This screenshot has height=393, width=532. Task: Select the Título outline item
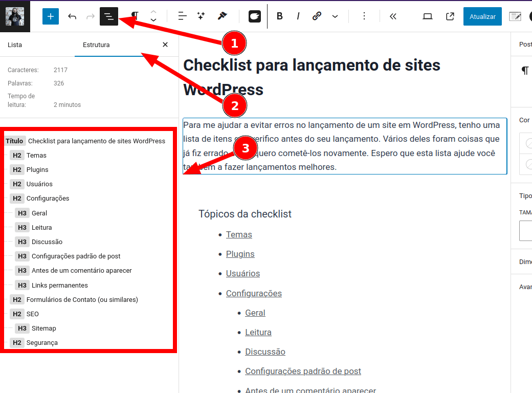[85, 141]
